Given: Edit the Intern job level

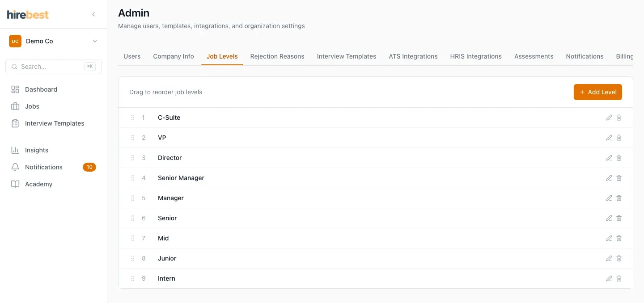Looking at the screenshot, I should (x=609, y=278).
